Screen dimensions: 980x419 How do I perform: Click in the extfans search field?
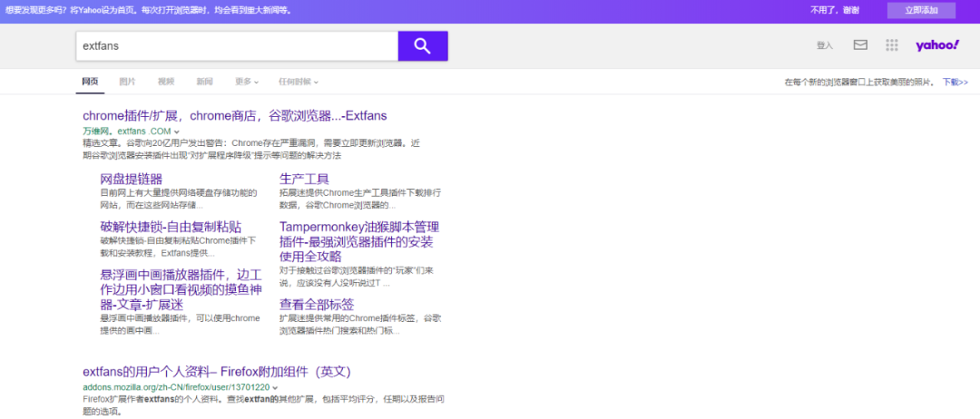tap(237, 45)
